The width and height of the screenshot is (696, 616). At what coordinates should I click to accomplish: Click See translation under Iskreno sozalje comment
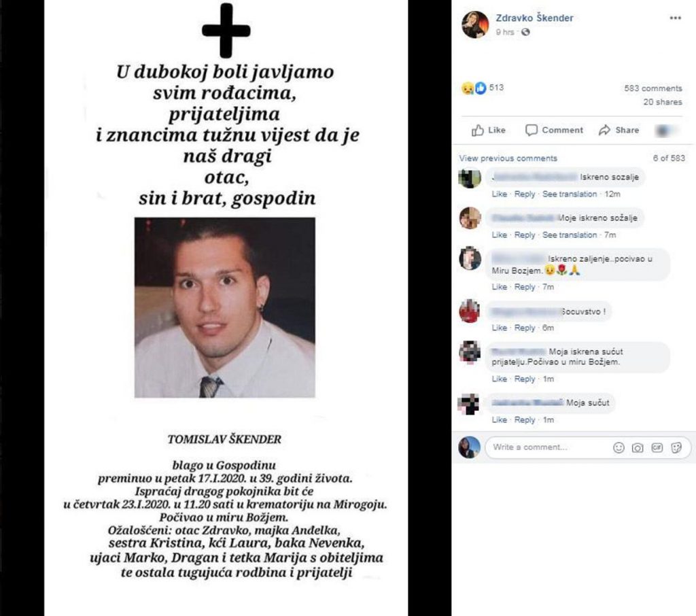(x=570, y=194)
